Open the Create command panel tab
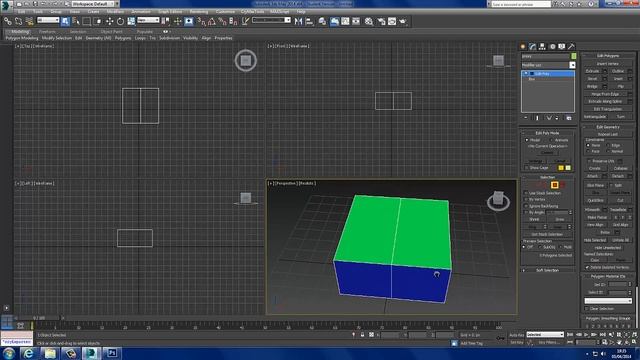The image size is (640, 360). click(523, 47)
